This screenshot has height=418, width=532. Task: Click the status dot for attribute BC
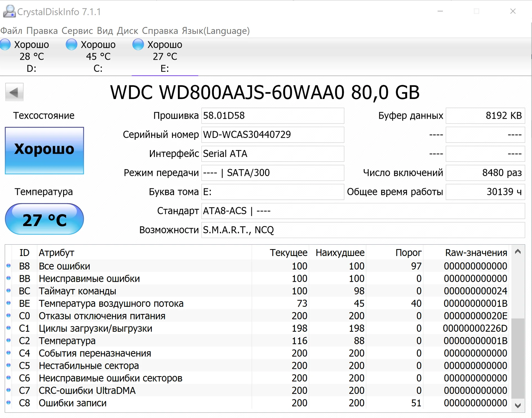point(9,291)
